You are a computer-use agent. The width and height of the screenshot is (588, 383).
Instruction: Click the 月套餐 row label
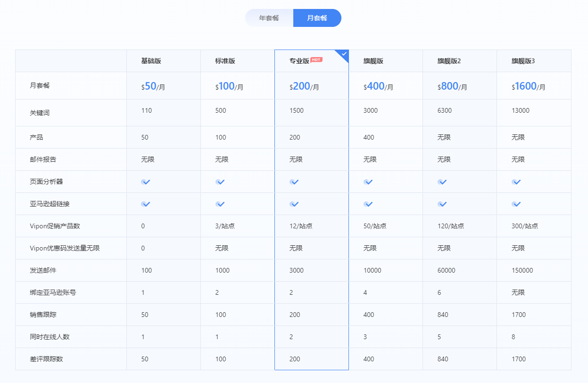[40, 86]
